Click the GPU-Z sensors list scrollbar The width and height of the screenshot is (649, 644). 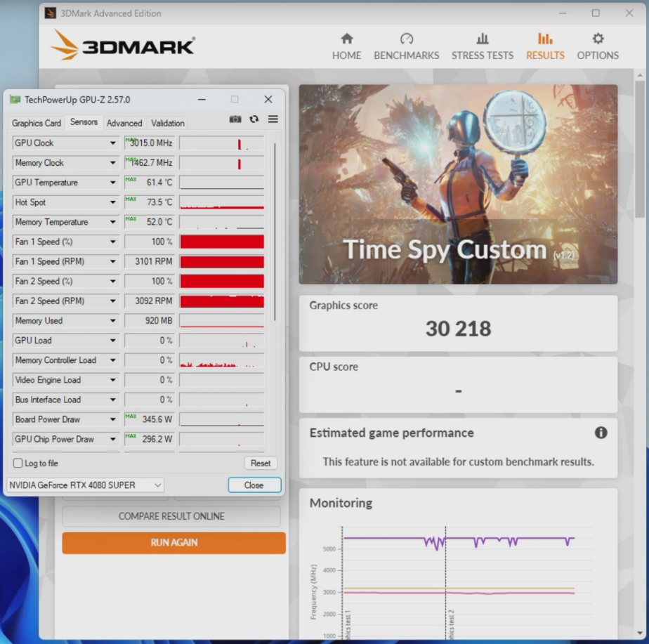(275, 232)
